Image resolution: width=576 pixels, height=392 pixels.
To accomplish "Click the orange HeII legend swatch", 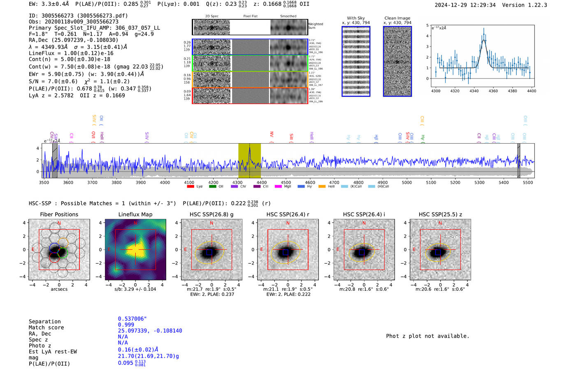I will coord(322,186).
